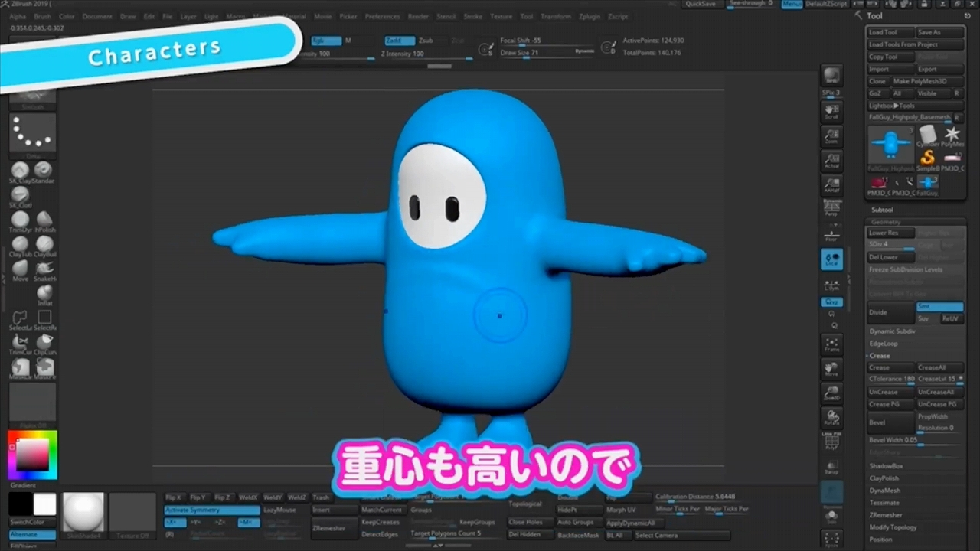Collapse the Geometry section
The width and height of the screenshot is (980, 551).
click(886, 222)
